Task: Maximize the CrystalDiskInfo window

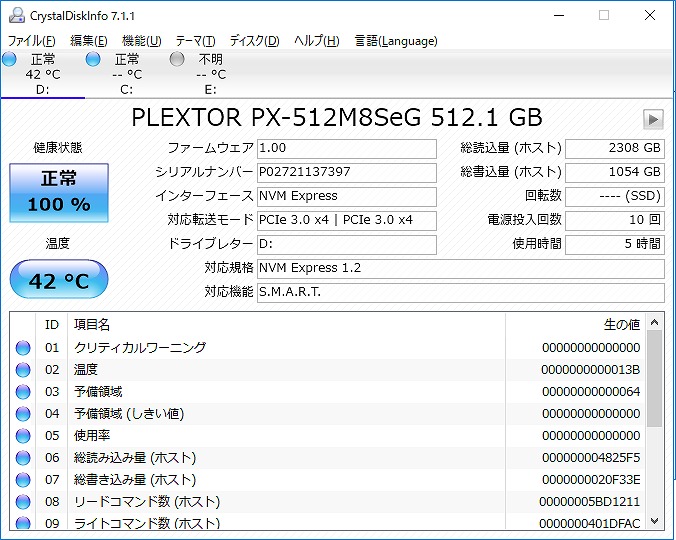Action: click(x=604, y=16)
